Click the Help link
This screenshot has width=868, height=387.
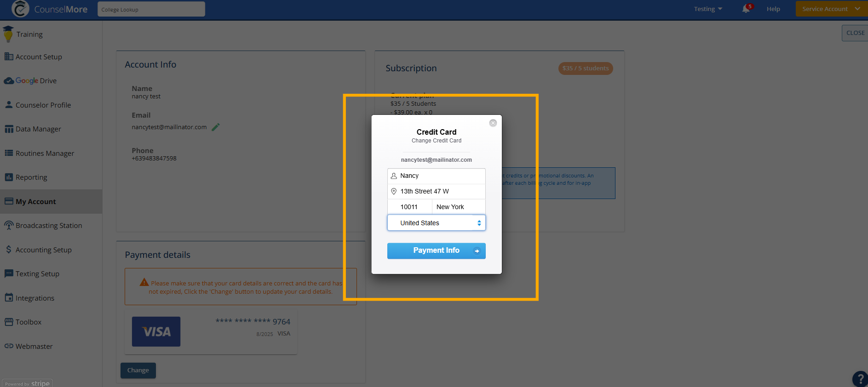pos(773,9)
